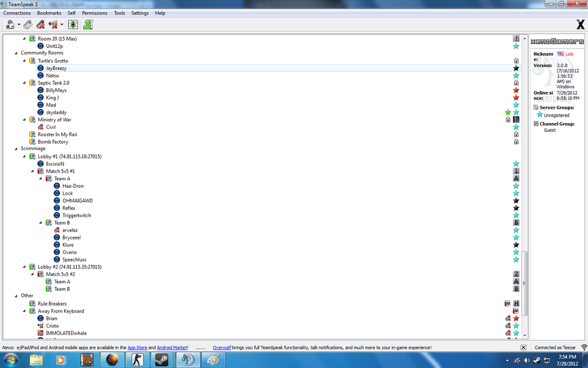Click the red star on BillyMays row

(516, 90)
